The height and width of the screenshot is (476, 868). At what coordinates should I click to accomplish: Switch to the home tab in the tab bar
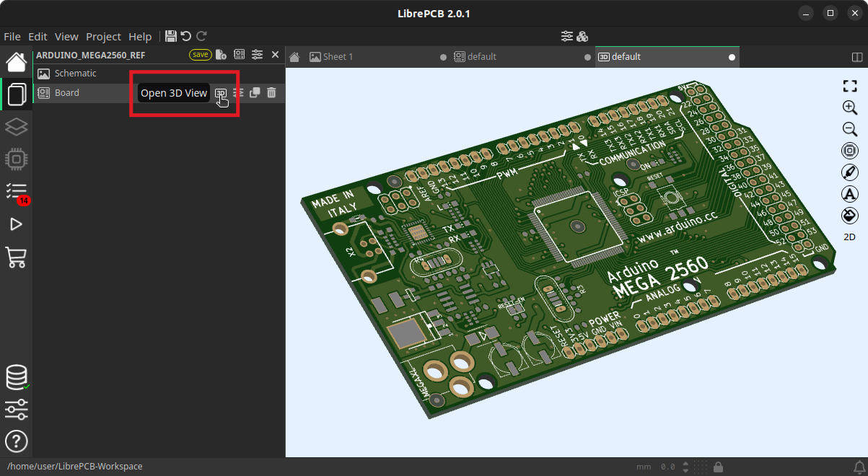click(x=294, y=57)
